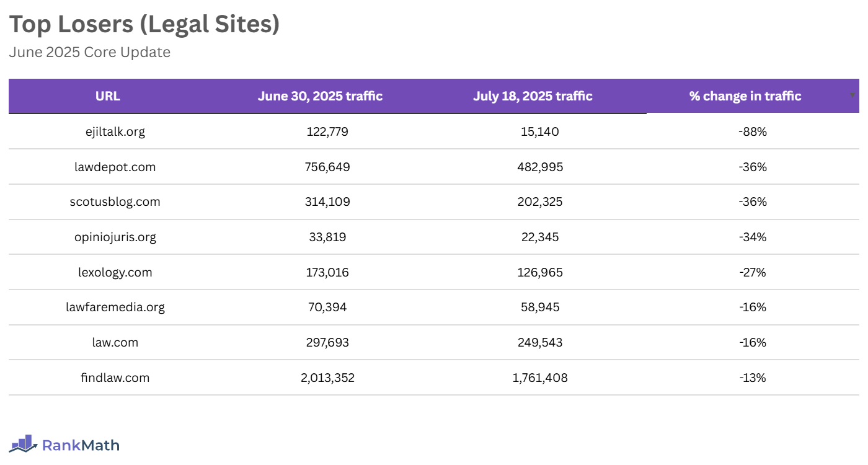The image size is (868, 465).
Task: Open sort dropdown on % change column
Action: [852, 95]
